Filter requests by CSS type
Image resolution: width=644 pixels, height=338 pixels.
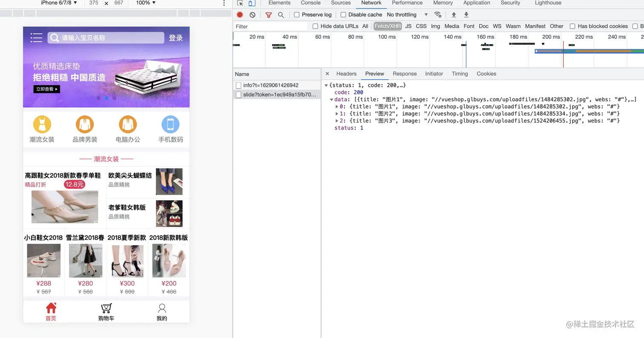point(421,26)
